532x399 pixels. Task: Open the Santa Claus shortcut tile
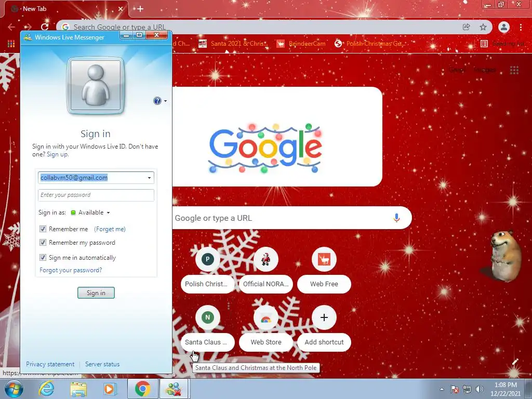(208, 328)
